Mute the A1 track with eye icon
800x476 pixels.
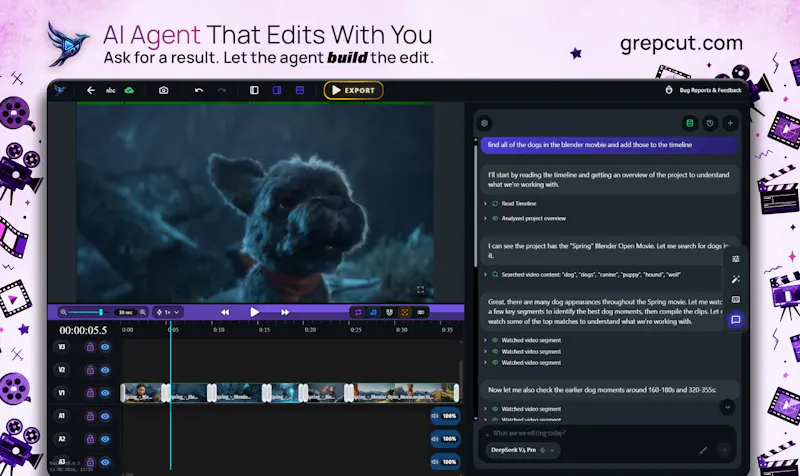[x=105, y=416]
